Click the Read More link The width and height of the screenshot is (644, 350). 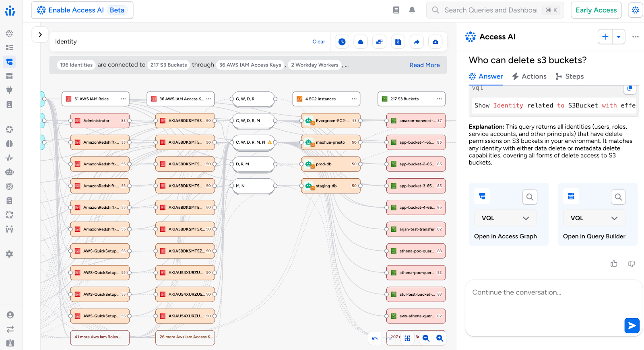tap(424, 65)
